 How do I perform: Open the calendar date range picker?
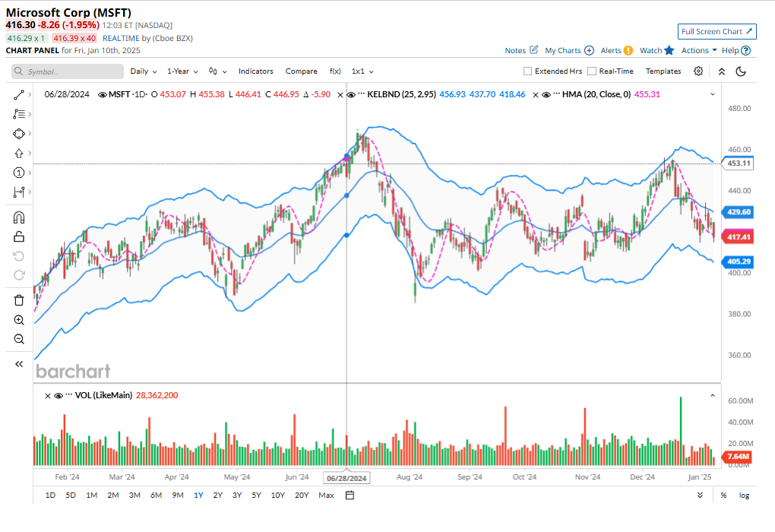point(350,496)
